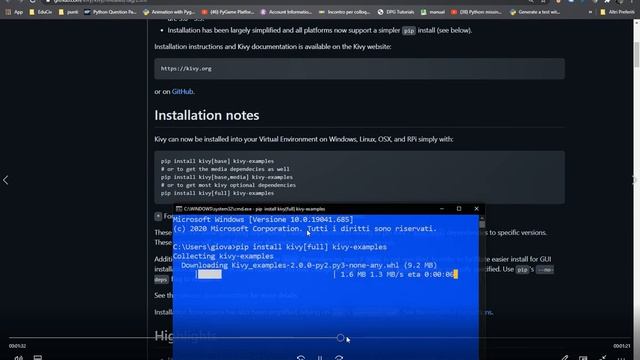Click the Installation notes heading
Image resolution: width=640 pixels, height=360 pixels.
(207, 115)
